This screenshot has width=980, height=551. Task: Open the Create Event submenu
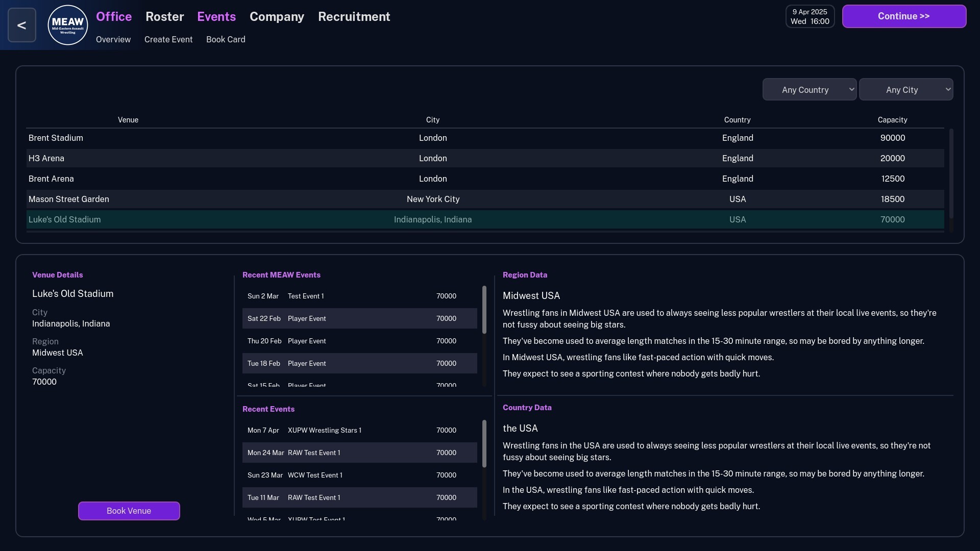tap(168, 39)
